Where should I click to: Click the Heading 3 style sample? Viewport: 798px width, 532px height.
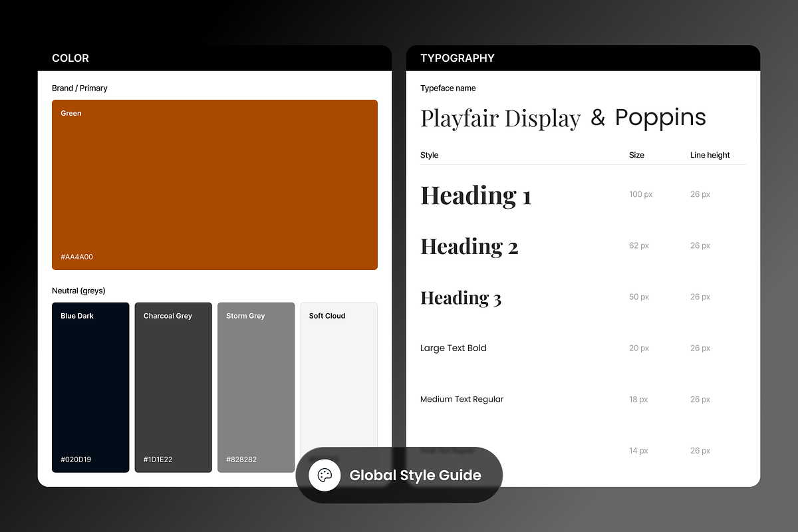[x=461, y=298]
